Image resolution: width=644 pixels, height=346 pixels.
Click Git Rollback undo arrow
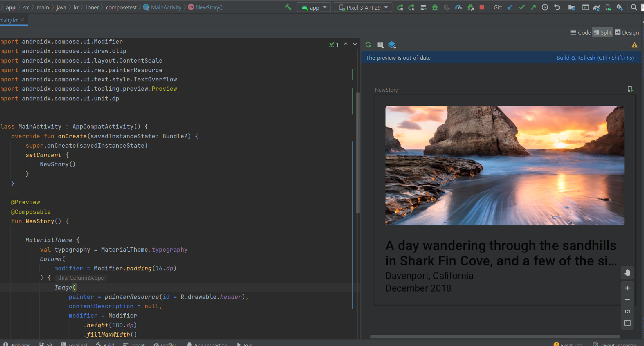(x=557, y=7)
